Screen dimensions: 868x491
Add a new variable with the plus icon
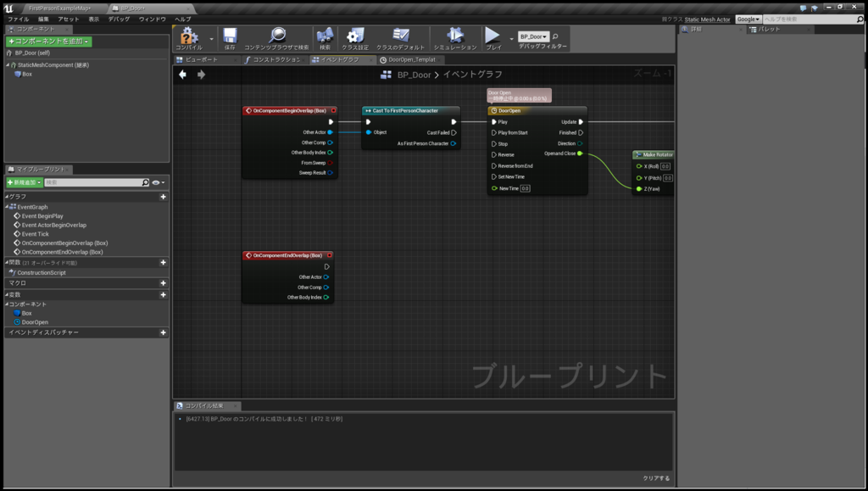click(163, 294)
